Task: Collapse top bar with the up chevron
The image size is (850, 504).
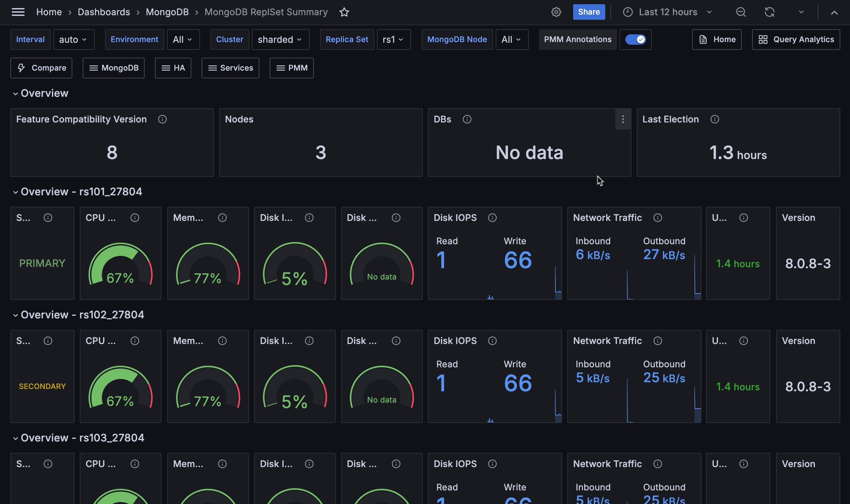Action: tap(834, 13)
